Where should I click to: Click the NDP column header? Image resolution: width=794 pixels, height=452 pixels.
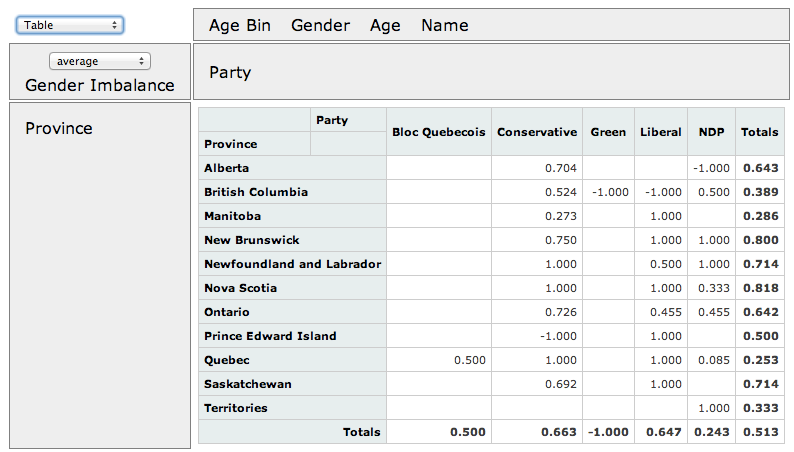click(712, 132)
